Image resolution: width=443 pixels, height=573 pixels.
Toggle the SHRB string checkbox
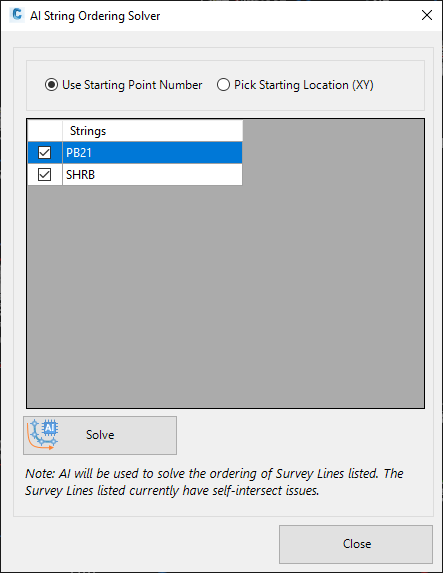point(45,174)
